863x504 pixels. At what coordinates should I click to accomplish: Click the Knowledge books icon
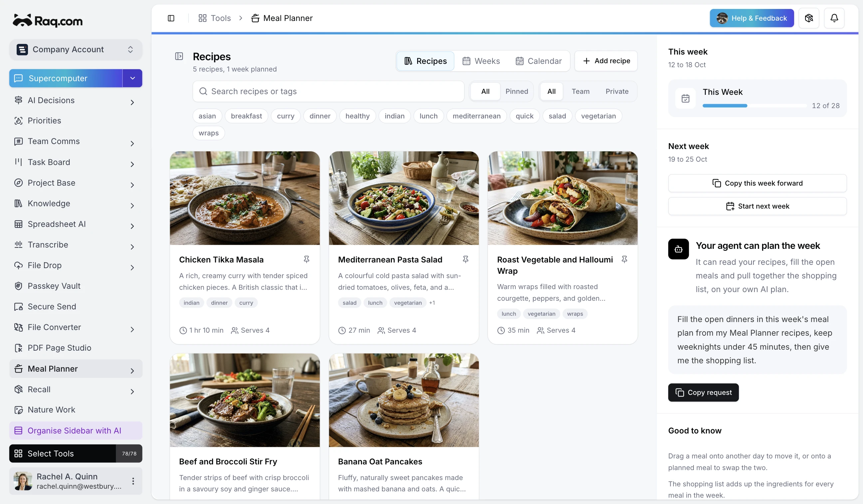point(19,204)
